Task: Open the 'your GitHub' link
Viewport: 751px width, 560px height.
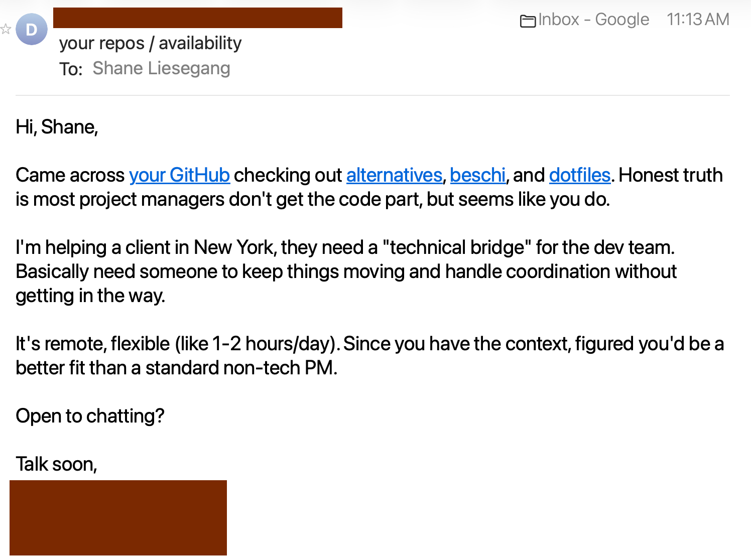Action: tap(179, 175)
